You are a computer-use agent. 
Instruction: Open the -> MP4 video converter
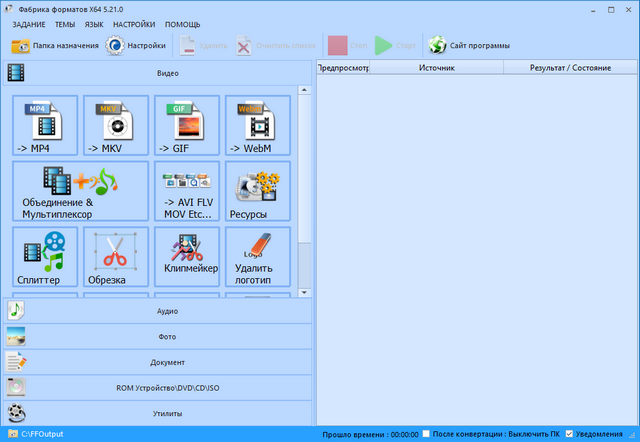tap(45, 126)
